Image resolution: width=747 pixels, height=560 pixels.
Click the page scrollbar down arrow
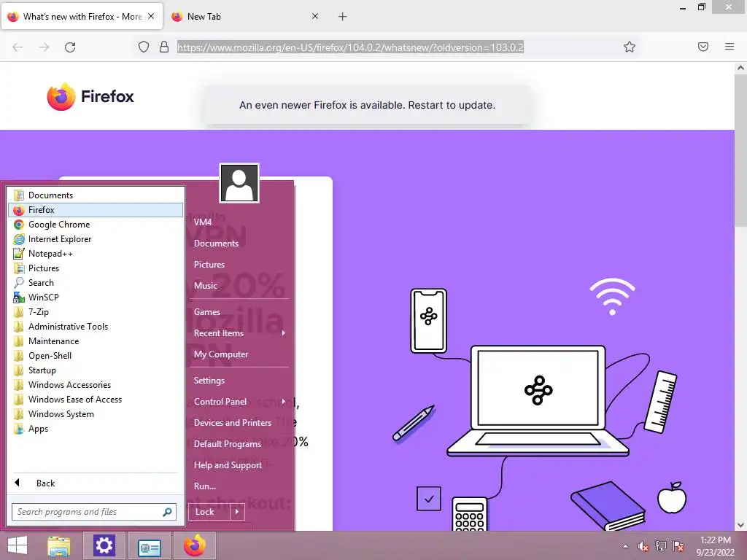point(740,525)
